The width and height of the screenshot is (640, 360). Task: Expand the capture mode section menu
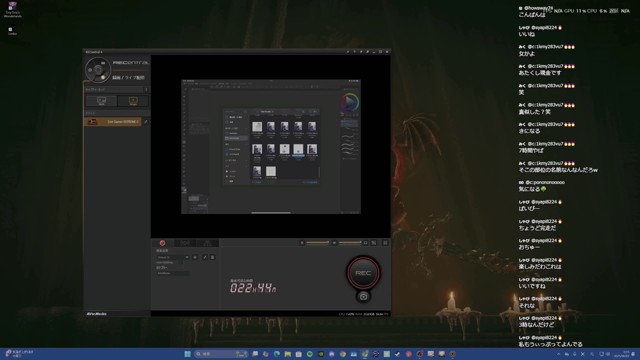146,89
